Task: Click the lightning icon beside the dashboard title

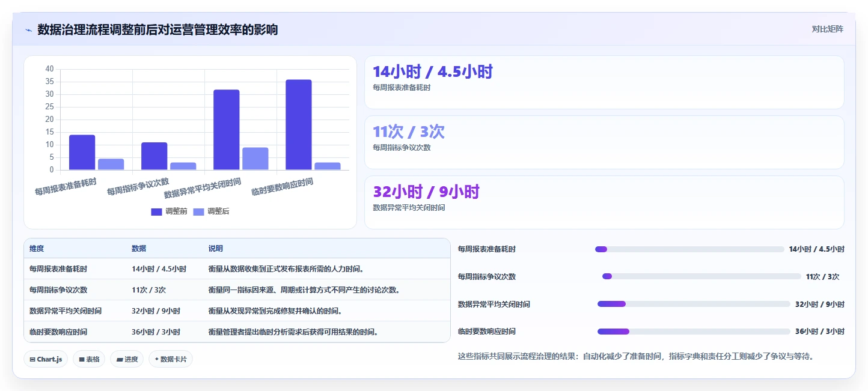Action: (28, 30)
